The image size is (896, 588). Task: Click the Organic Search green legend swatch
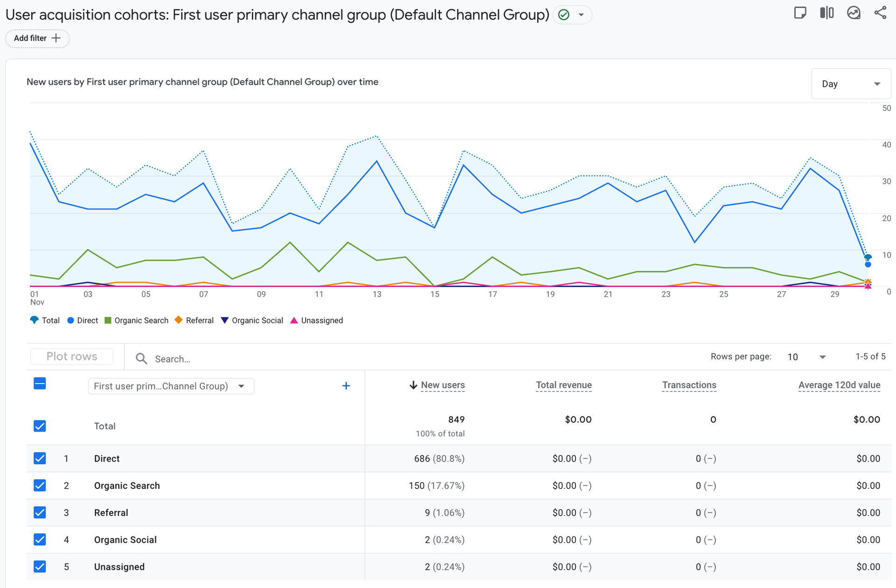pyautogui.click(x=108, y=320)
